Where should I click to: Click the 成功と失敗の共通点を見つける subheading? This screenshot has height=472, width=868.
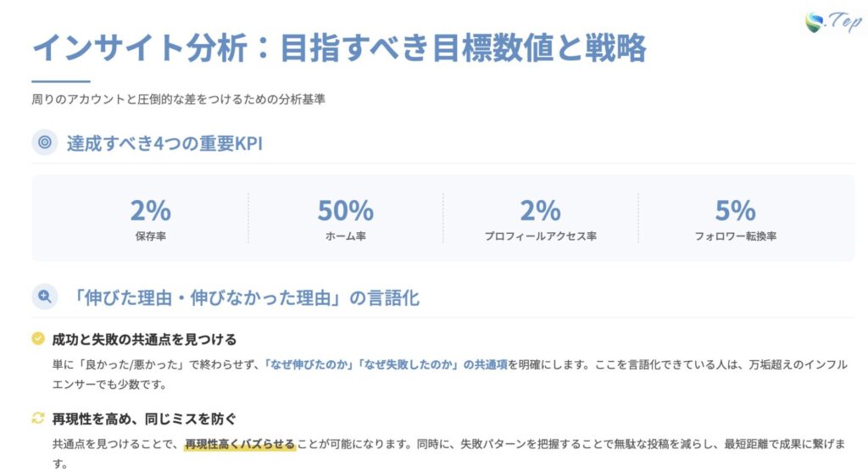coord(144,339)
